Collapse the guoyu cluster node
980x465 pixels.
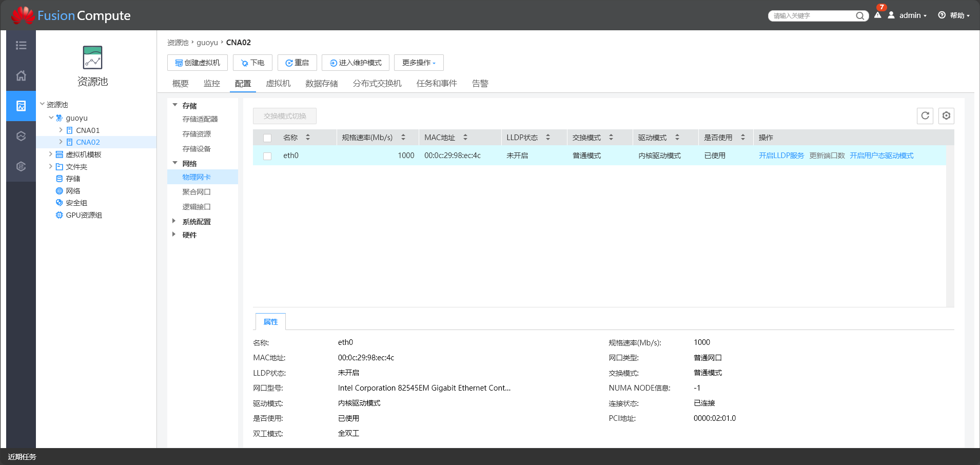tap(51, 118)
